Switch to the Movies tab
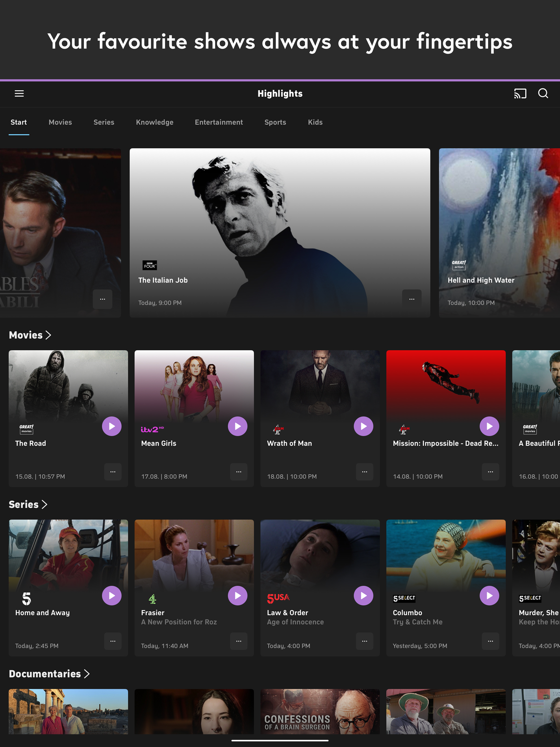560x747 pixels. coord(60,122)
